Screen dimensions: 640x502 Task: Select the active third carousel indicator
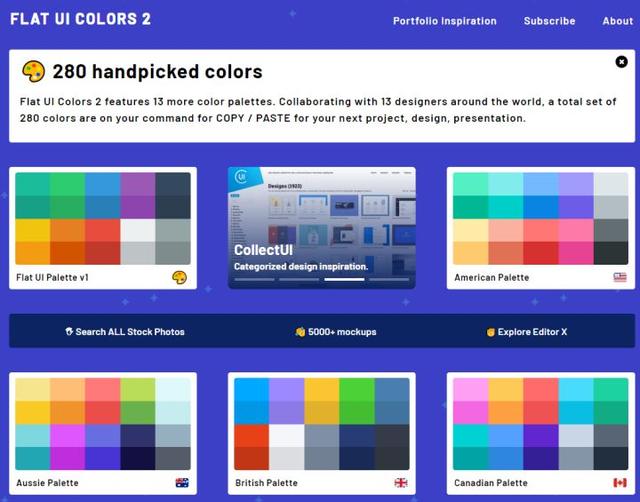click(344, 280)
